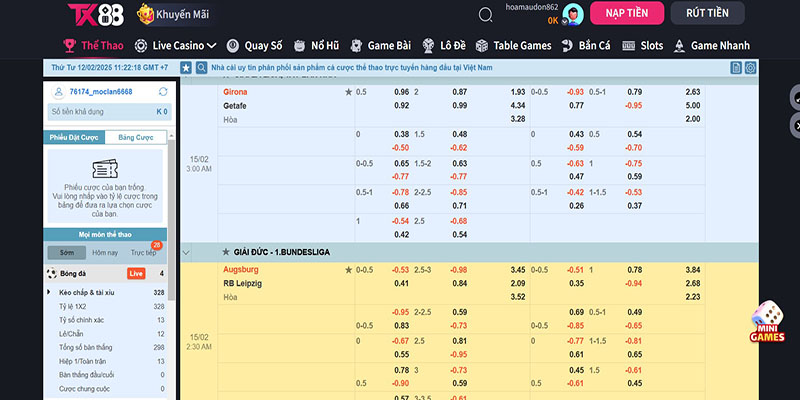Collapse the Giải Đức 1.Bundesliga section
This screenshot has height=400, width=800.
click(x=186, y=252)
